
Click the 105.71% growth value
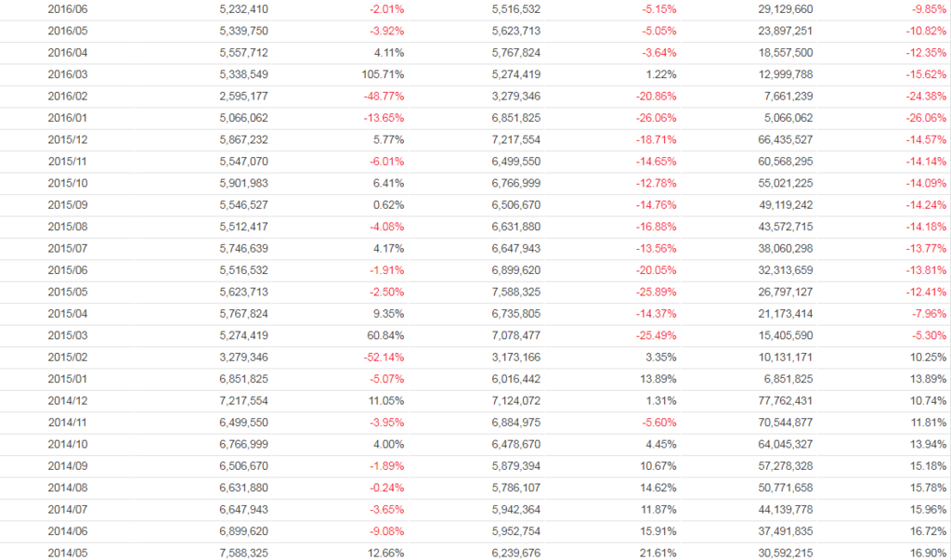click(383, 74)
